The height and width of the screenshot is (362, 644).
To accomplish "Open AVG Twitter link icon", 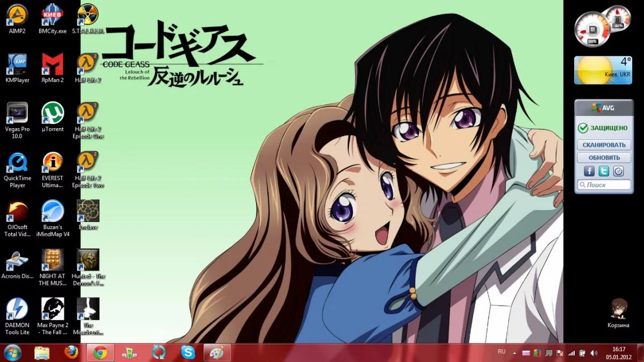I will pos(604,171).
